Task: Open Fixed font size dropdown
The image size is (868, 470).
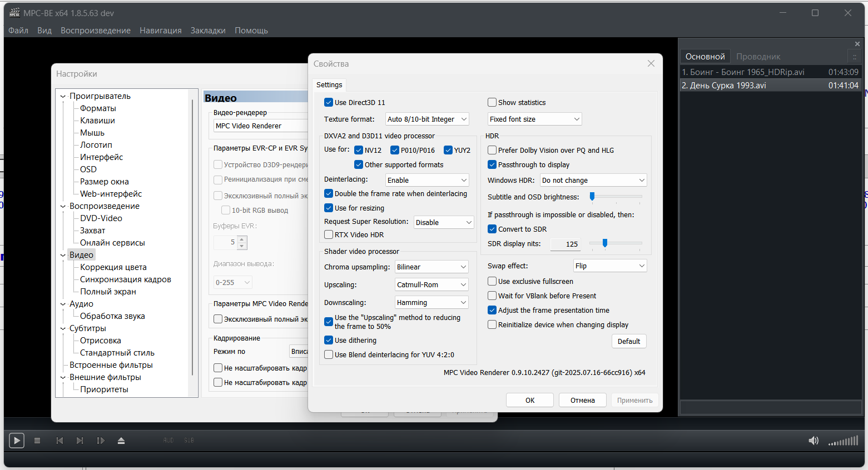Action: point(535,119)
